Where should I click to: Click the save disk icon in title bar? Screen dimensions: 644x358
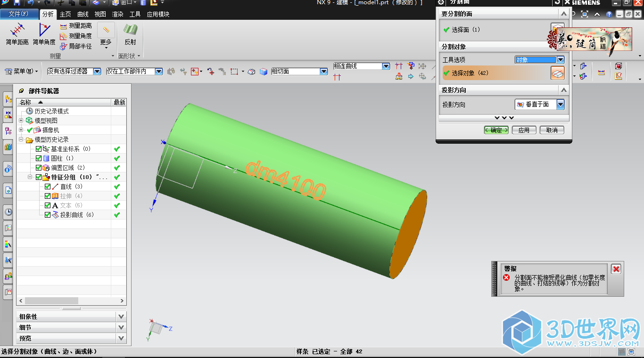17,2
